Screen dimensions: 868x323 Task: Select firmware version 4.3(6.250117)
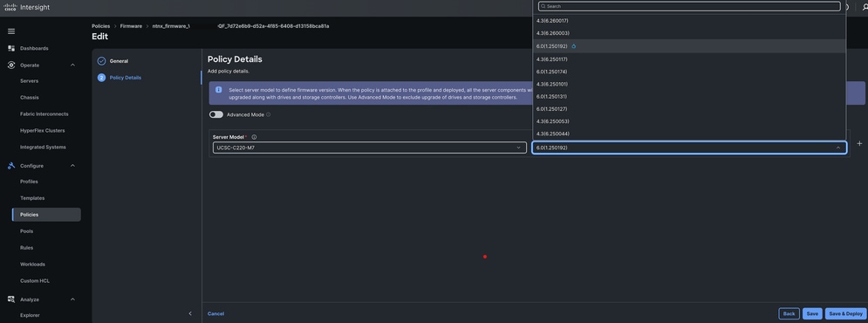tap(689, 59)
